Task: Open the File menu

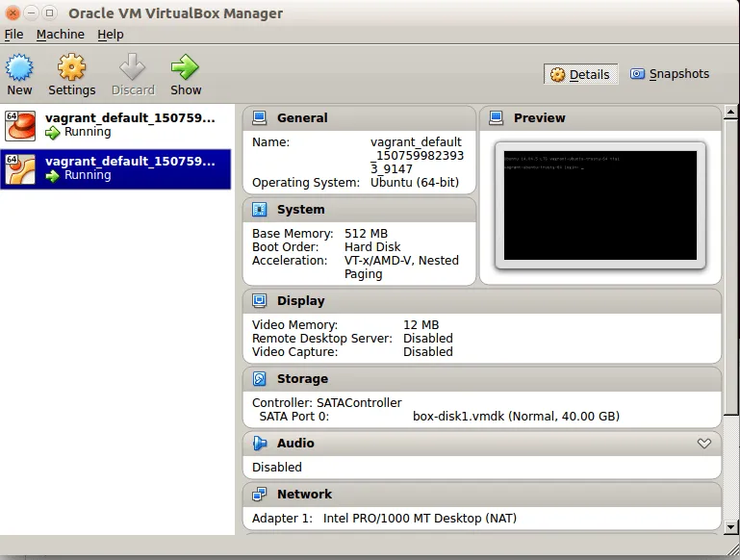Action: click(13, 35)
